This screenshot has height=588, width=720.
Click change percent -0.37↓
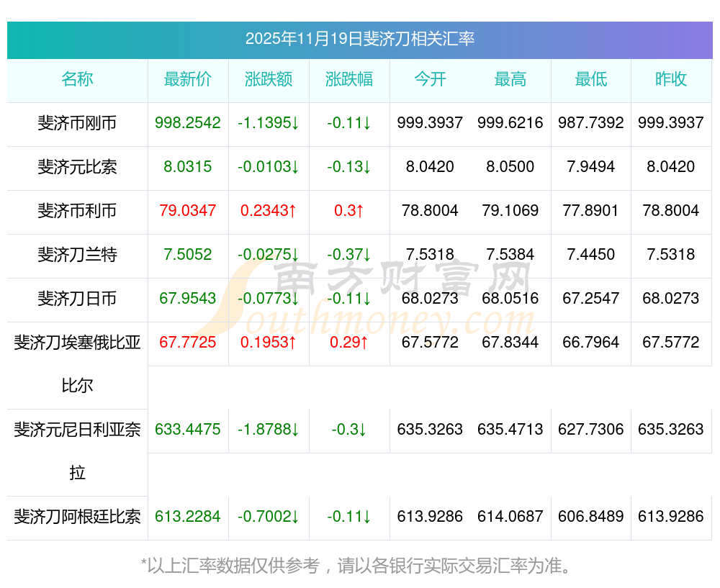(x=349, y=254)
